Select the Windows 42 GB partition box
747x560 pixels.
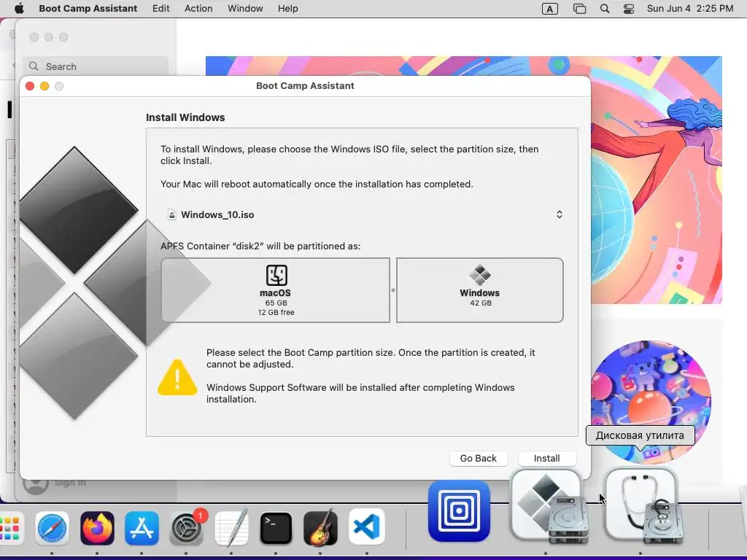pyautogui.click(x=480, y=290)
